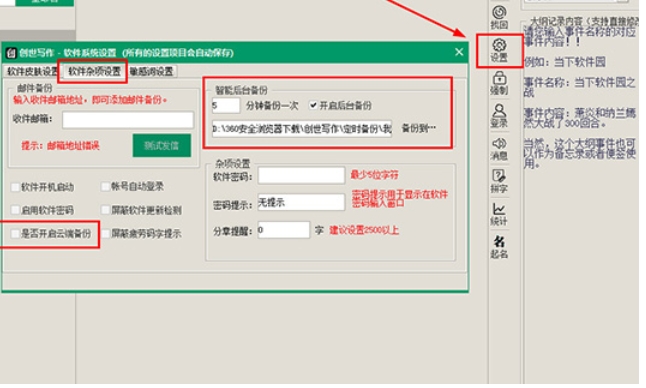This screenshot has width=646, height=388.
Task: Enable the 软件开机启动 checkbox
Action: click(x=15, y=188)
